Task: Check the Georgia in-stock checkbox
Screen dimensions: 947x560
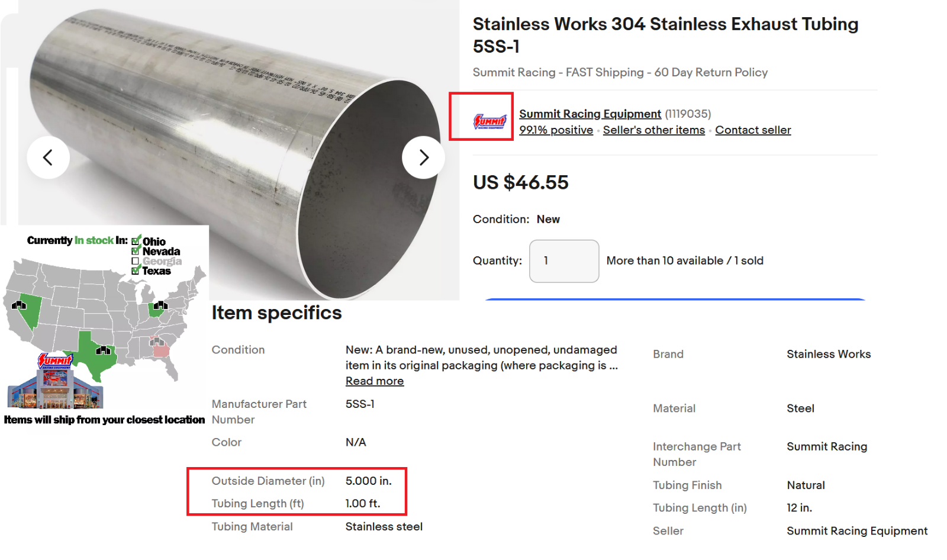Action: [136, 261]
